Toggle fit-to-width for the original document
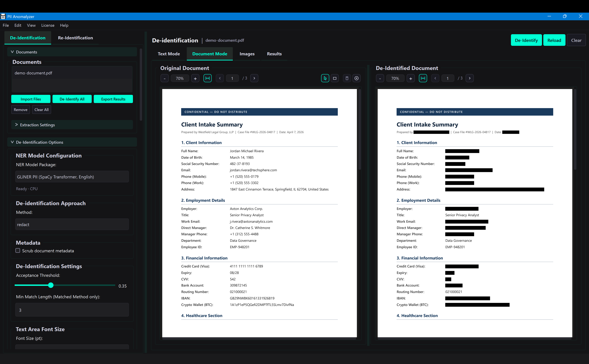This screenshot has width=589, height=364. [208, 78]
